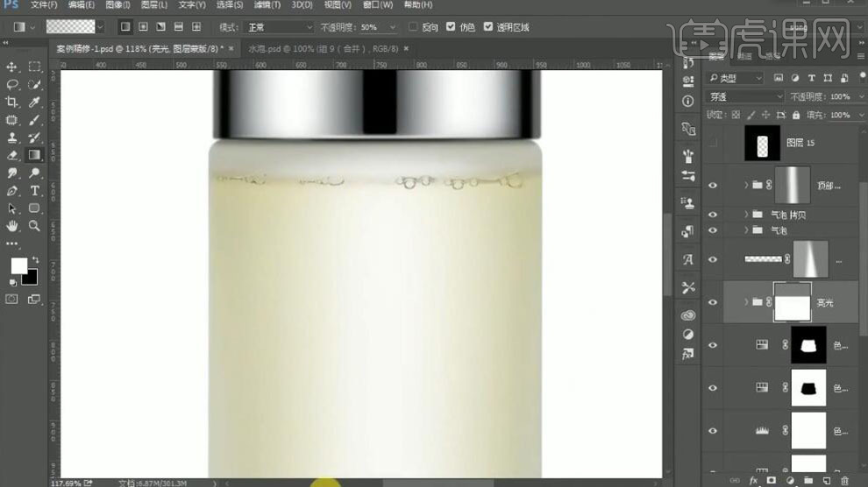Hide the 气泡 group
This screenshot has width=868, height=487.
(x=713, y=230)
